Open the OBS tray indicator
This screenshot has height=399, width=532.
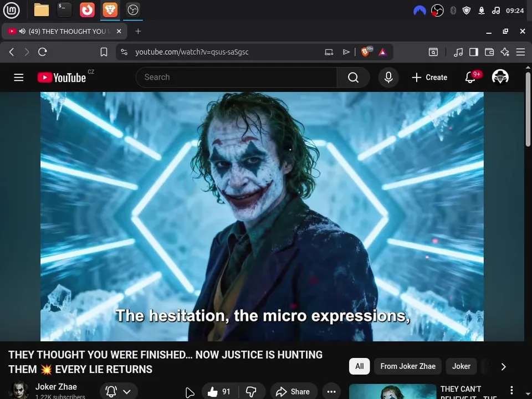(437, 11)
